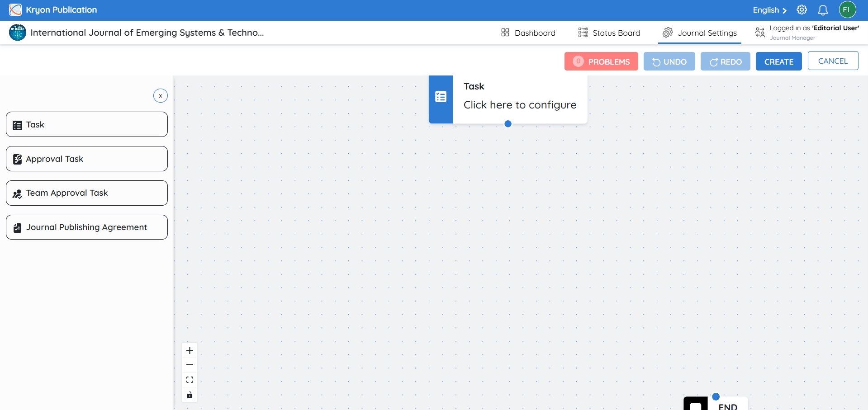Click the CANCEL button
Image resolution: width=868 pixels, height=410 pixels.
click(x=833, y=61)
